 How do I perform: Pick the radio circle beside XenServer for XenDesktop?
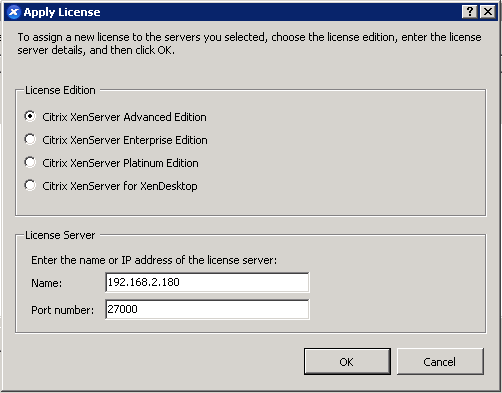(x=30, y=185)
